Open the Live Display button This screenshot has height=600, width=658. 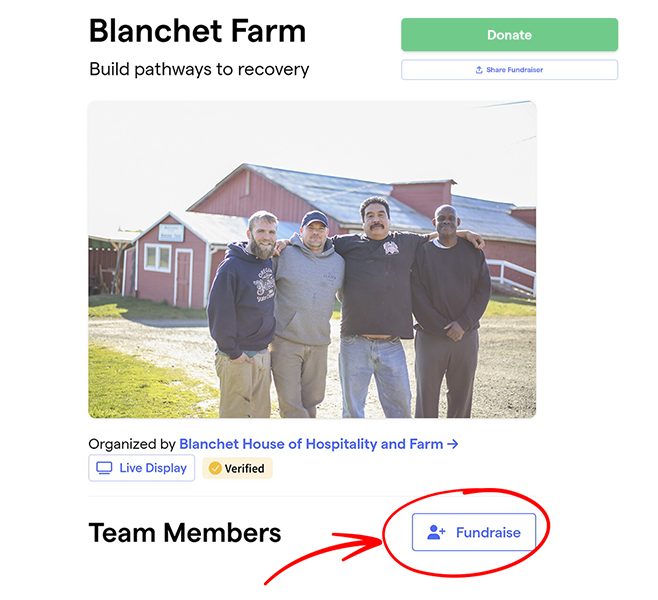[141, 468]
